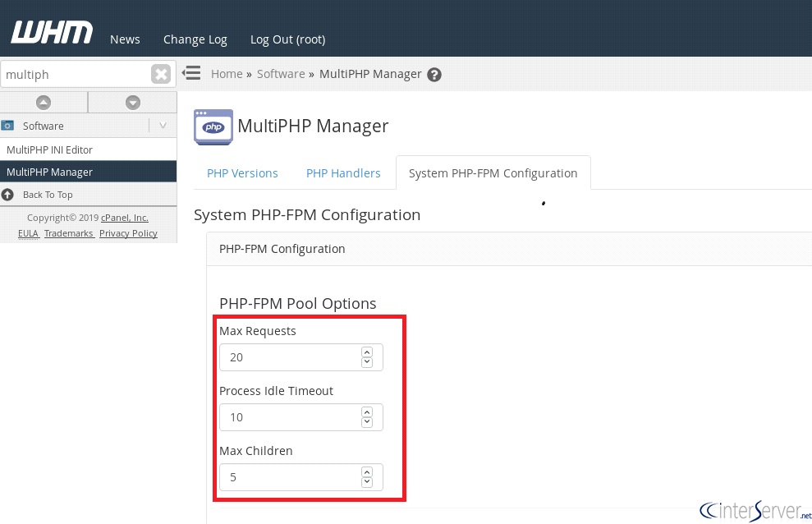The width and height of the screenshot is (812, 524).
Task: Open Change Log in the top bar
Action: [x=195, y=40]
